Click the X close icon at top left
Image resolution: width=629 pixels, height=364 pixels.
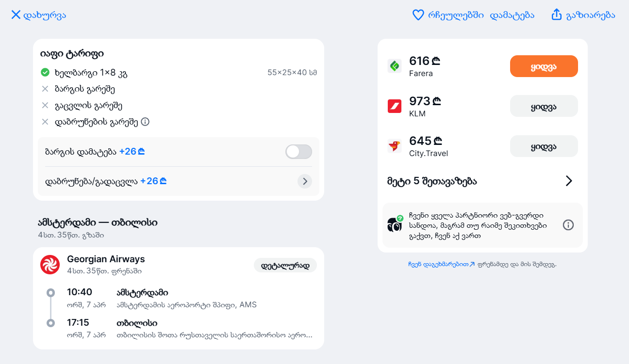(x=16, y=15)
